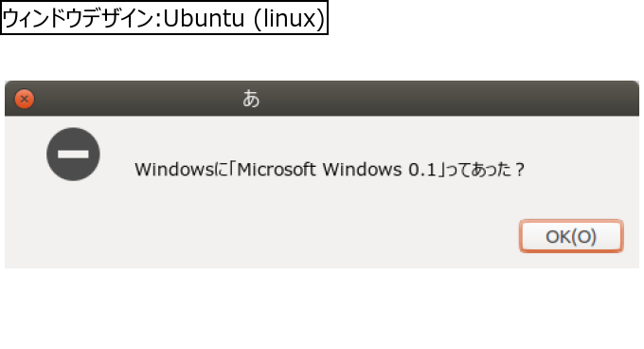Click the (linux) text in the top label
The width and height of the screenshot is (644, 349).
pos(290,19)
